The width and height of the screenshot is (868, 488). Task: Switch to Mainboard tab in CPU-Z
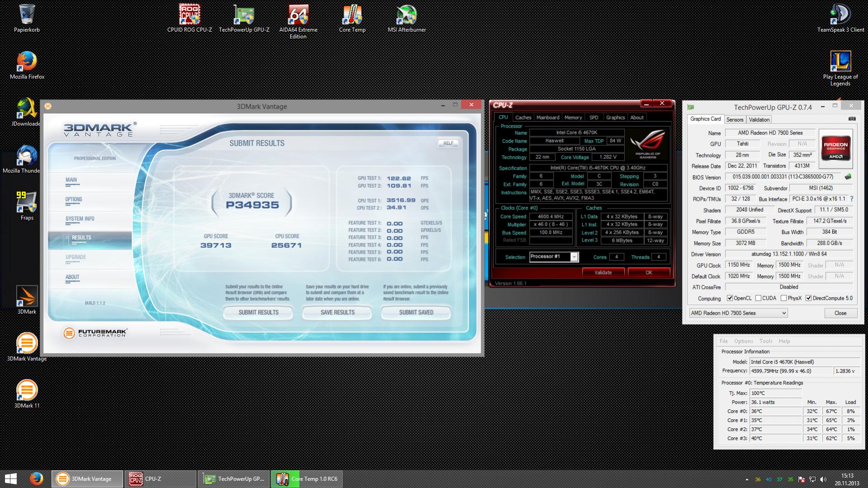point(548,118)
